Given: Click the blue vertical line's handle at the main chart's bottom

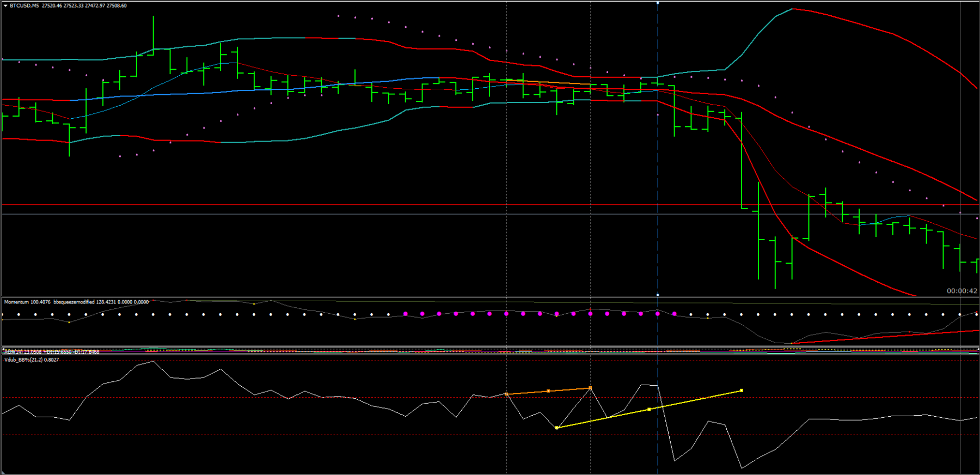Looking at the screenshot, I should (x=658, y=295).
